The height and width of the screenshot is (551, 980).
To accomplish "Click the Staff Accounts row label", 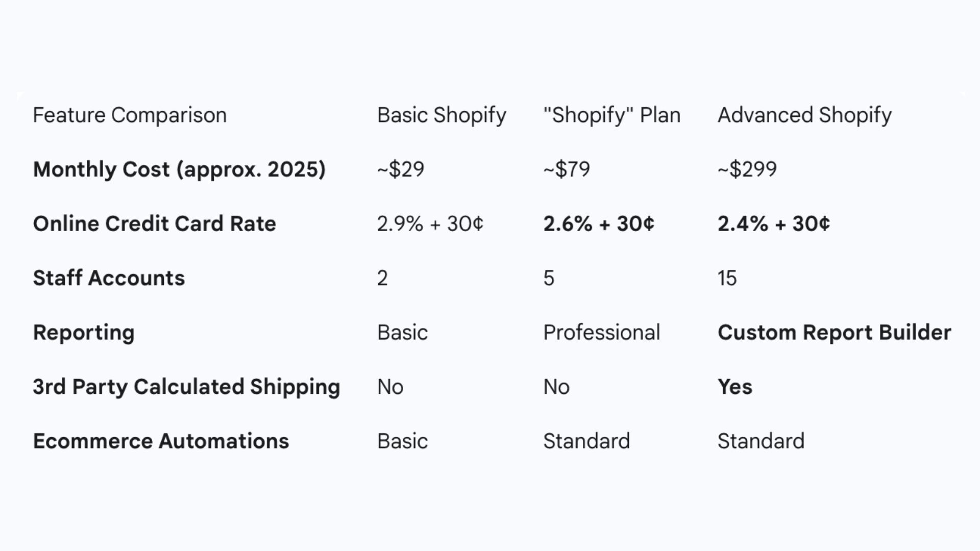I will pos(109,278).
